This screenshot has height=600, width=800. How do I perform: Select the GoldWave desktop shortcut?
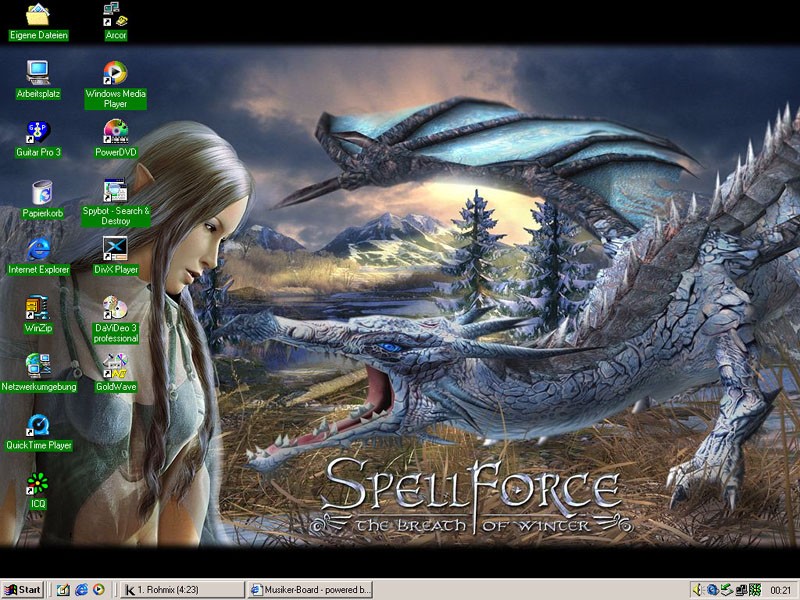[x=116, y=366]
